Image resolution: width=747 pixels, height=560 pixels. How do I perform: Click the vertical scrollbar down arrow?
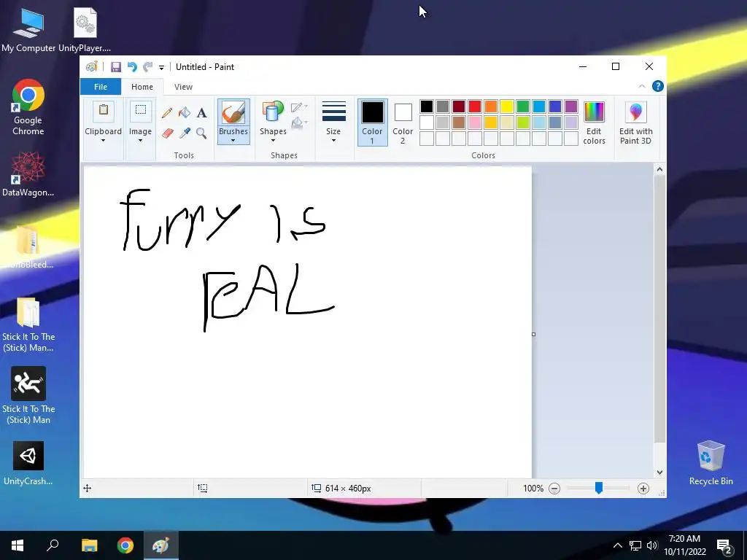click(x=659, y=472)
